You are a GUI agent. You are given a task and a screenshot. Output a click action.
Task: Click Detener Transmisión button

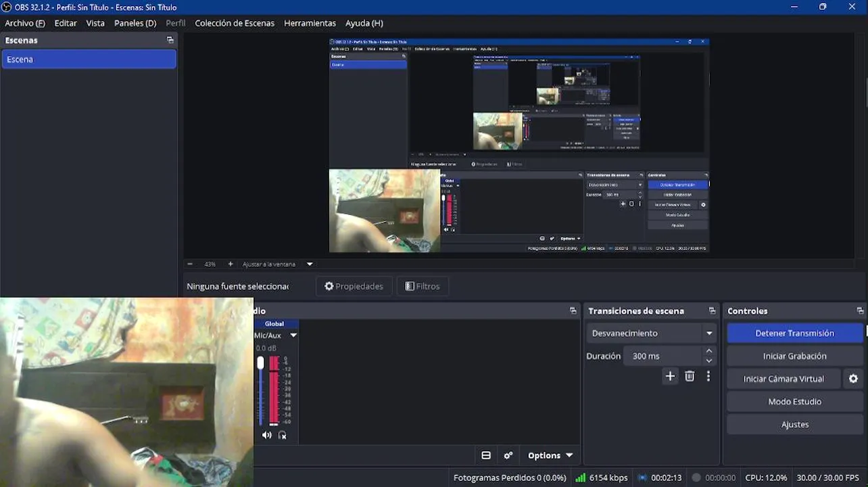(x=794, y=333)
